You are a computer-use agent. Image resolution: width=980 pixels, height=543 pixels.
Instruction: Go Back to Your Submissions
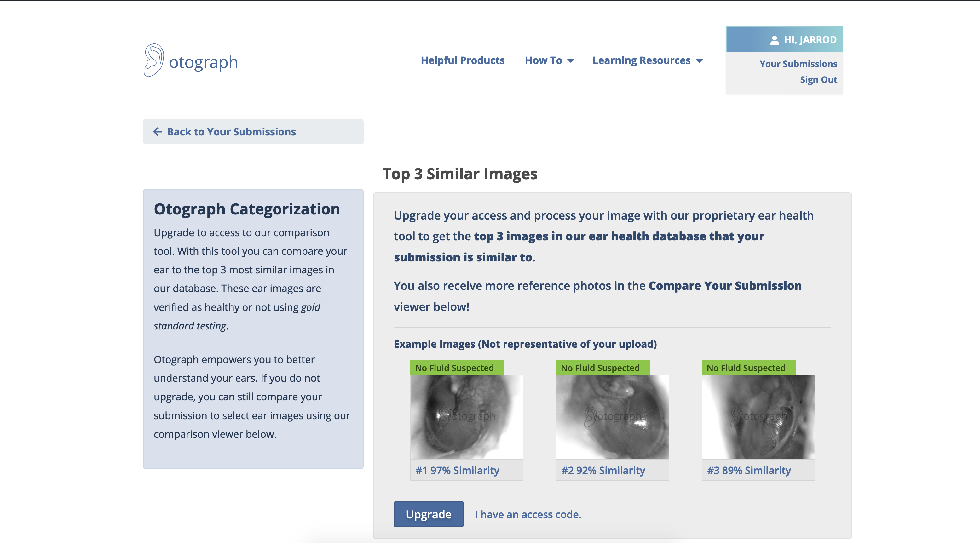coord(253,132)
